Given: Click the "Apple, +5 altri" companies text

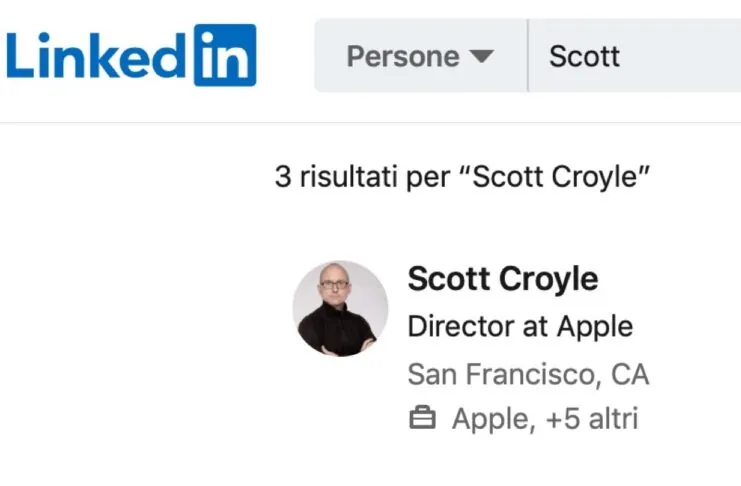Looking at the screenshot, I should tap(544, 418).
